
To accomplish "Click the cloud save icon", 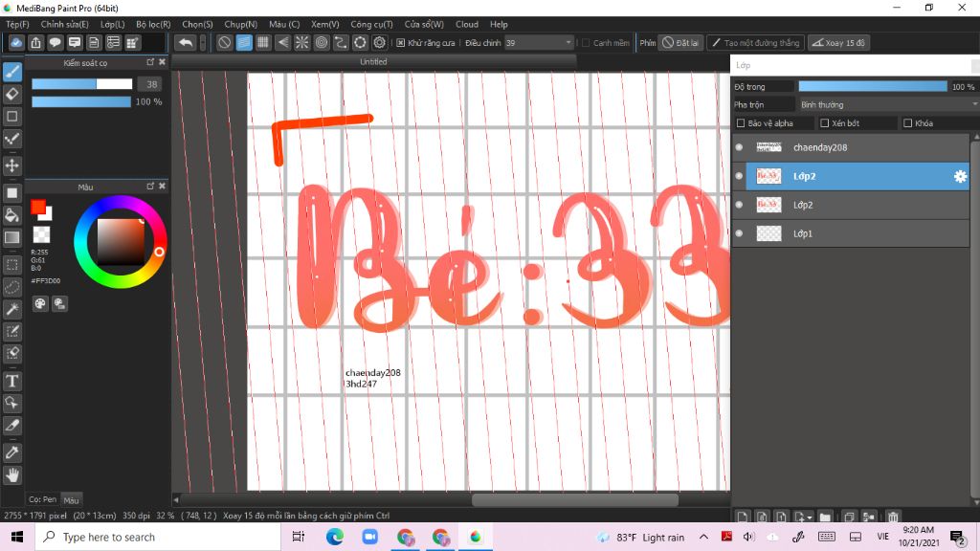I will tap(16, 42).
